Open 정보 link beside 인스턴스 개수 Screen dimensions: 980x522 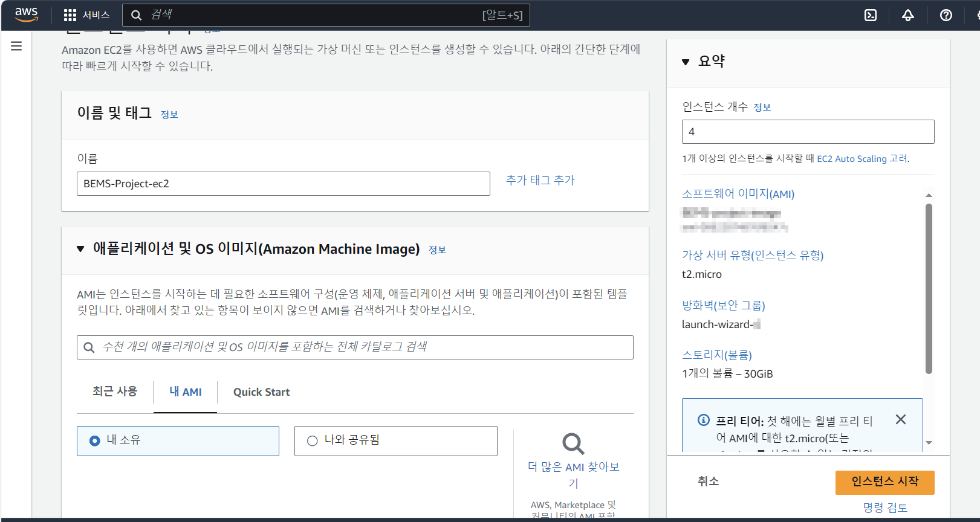(762, 107)
